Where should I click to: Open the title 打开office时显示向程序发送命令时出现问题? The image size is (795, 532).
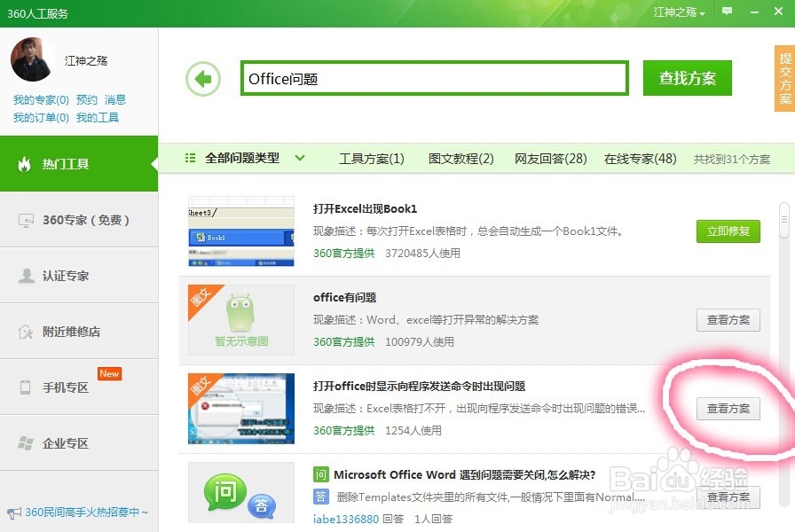[x=420, y=386]
